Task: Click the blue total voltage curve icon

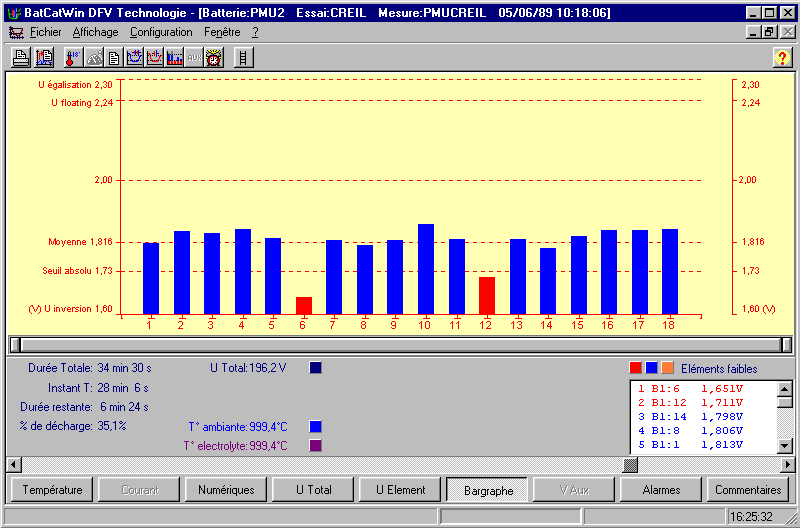Action: (x=134, y=58)
